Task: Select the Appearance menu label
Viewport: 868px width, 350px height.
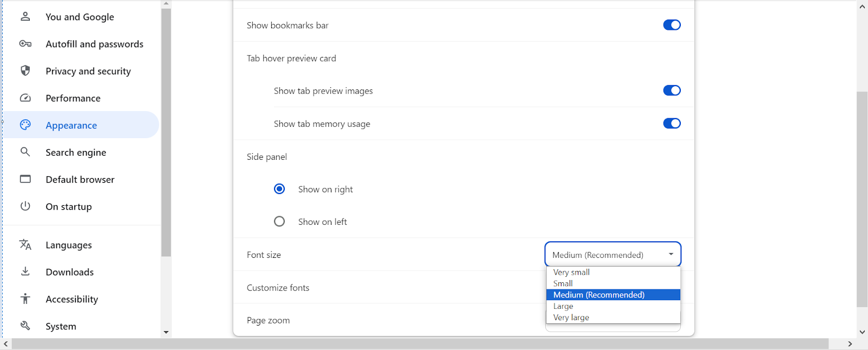Action: [x=71, y=125]
